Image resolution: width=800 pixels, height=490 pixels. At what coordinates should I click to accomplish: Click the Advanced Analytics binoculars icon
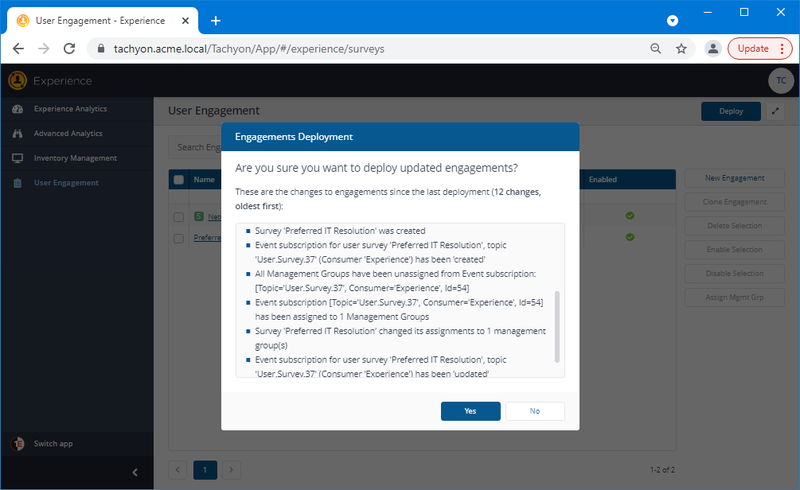17,133
